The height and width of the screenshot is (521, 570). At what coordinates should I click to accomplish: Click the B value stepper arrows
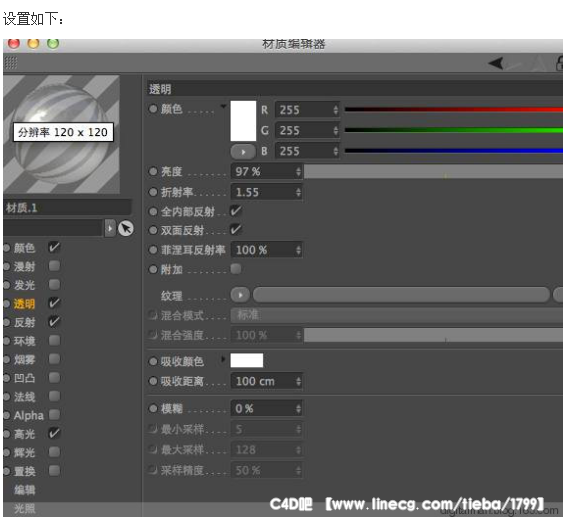(336, 151)
